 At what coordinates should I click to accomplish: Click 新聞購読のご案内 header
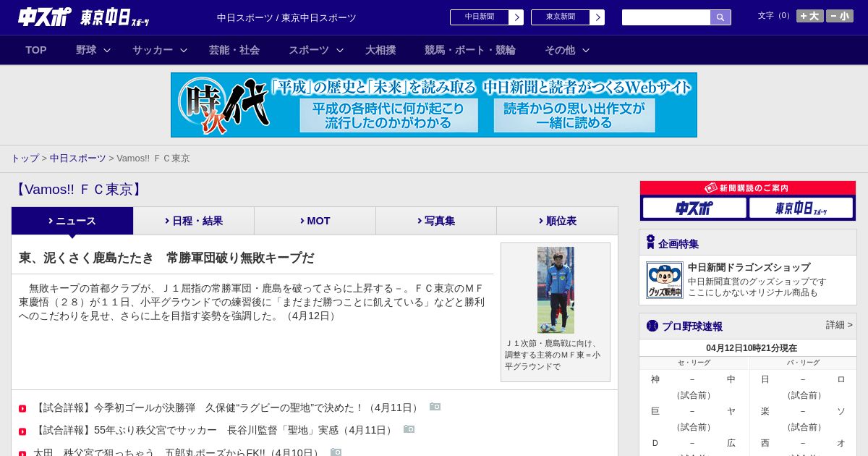click(x=748, y=188)
